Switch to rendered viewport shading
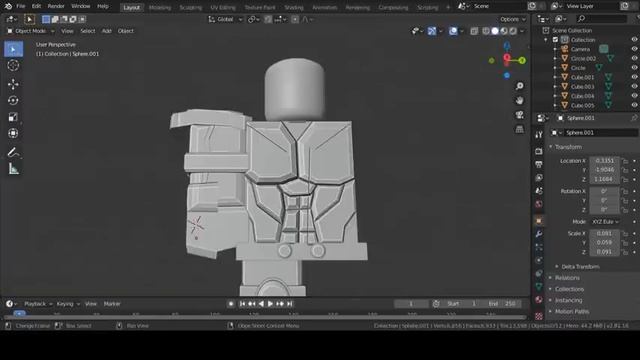The image size is (640, 360). (513, 31)
